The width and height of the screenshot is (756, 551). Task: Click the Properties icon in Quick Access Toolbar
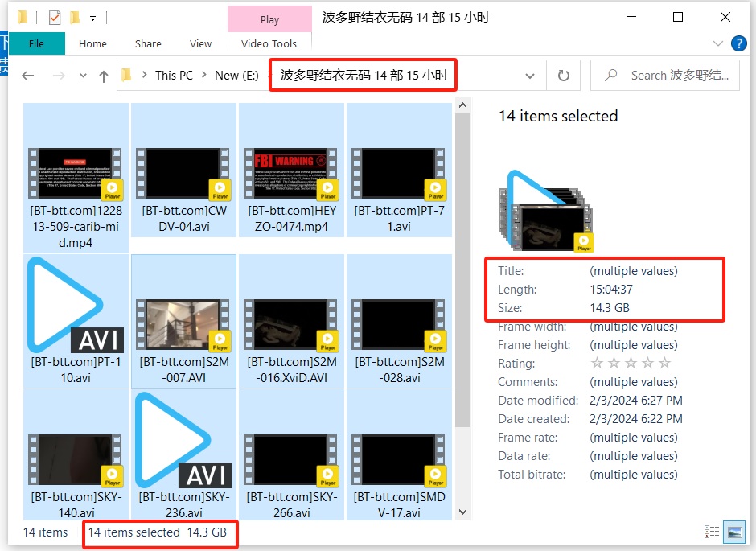54,17
